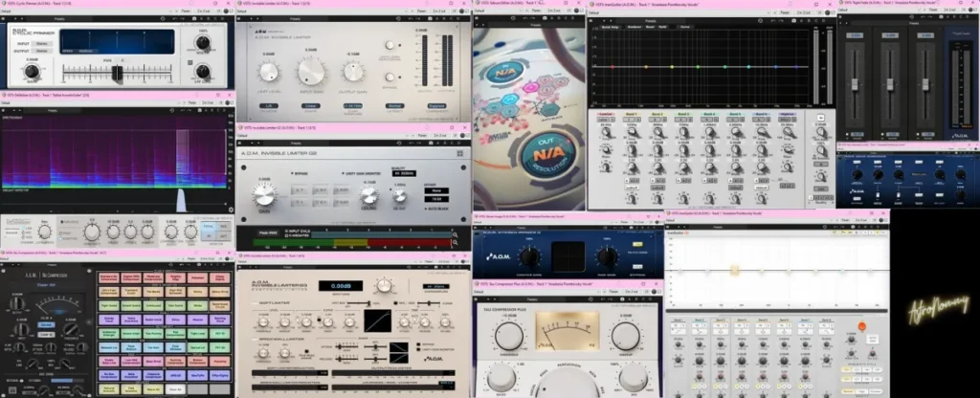Click PAN slider handle in Cyclic Panner
The height and width of the screenshot is (398, 980).
point(117,73)
